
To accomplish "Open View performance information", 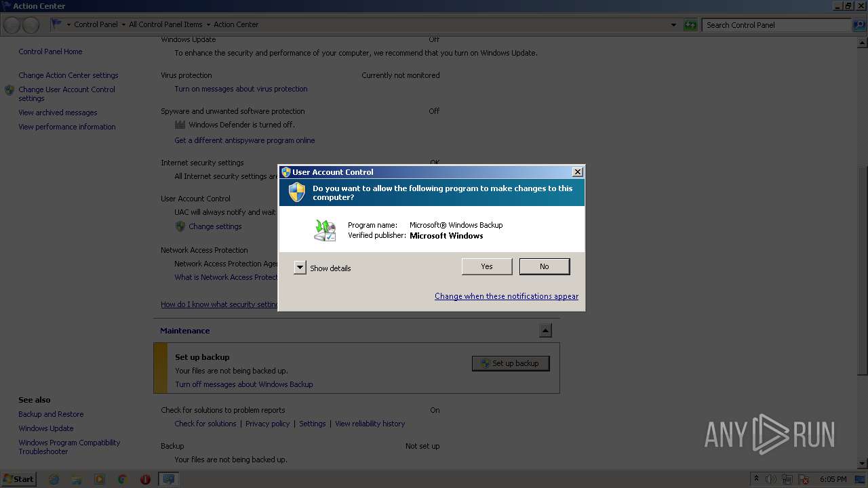I will click(x=67, y=127).
